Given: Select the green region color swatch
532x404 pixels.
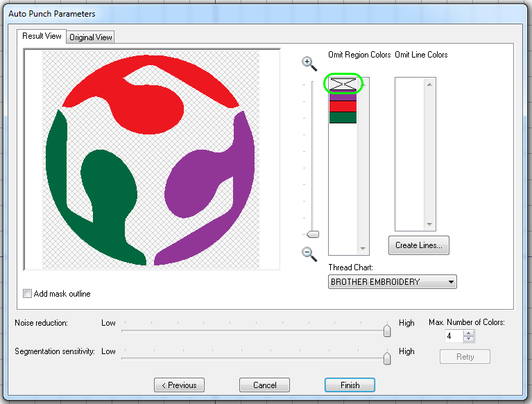Looking at the screenshot, I should coord(343,117).
